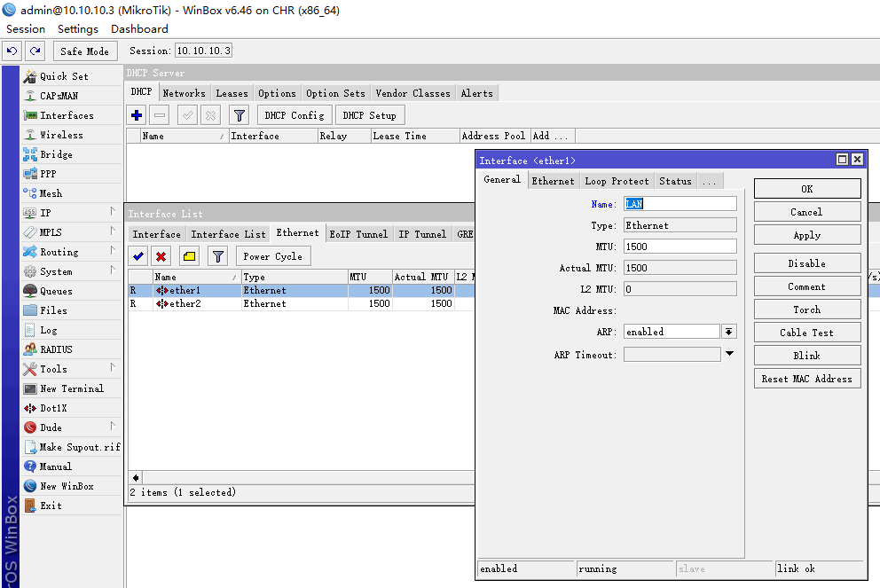This screenshot has width=880, height=588.
Task: Click the Redo arrow icon
Action: coord(35,51)
